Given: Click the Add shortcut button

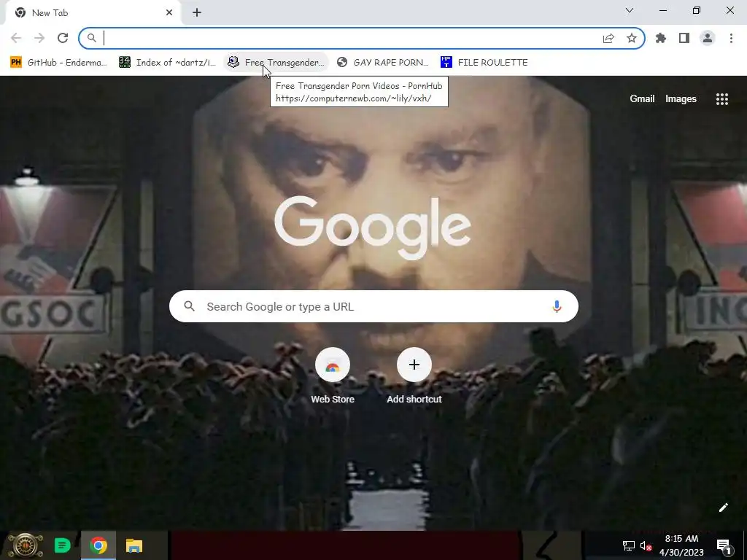Looking at the screenshot, I should tap(414, 376).
